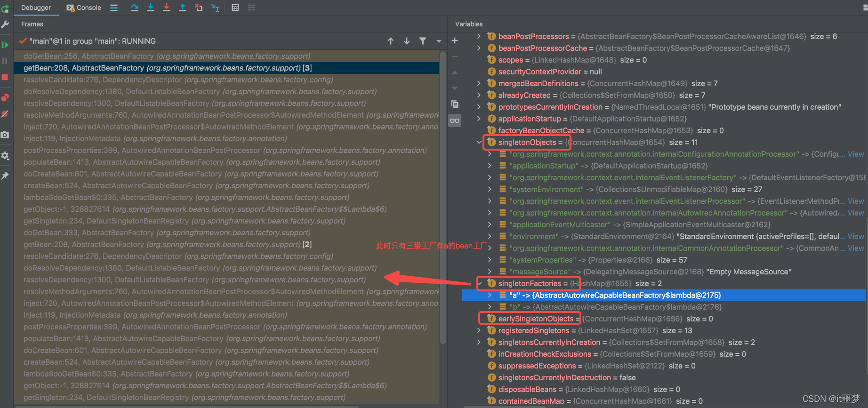The width and height of the screenshot is (868, 408).
Task: Open the gear settings icon in left sidebar
Action: 5,155
